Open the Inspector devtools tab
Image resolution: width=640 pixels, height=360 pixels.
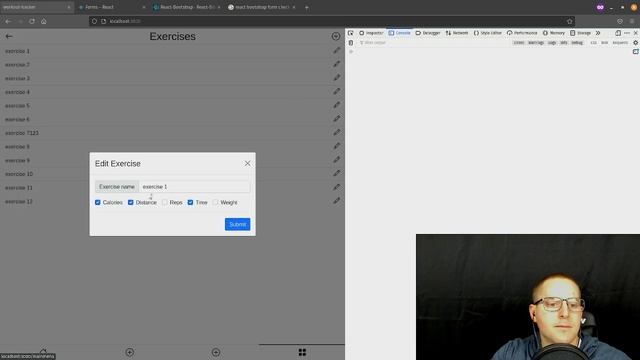371,33
